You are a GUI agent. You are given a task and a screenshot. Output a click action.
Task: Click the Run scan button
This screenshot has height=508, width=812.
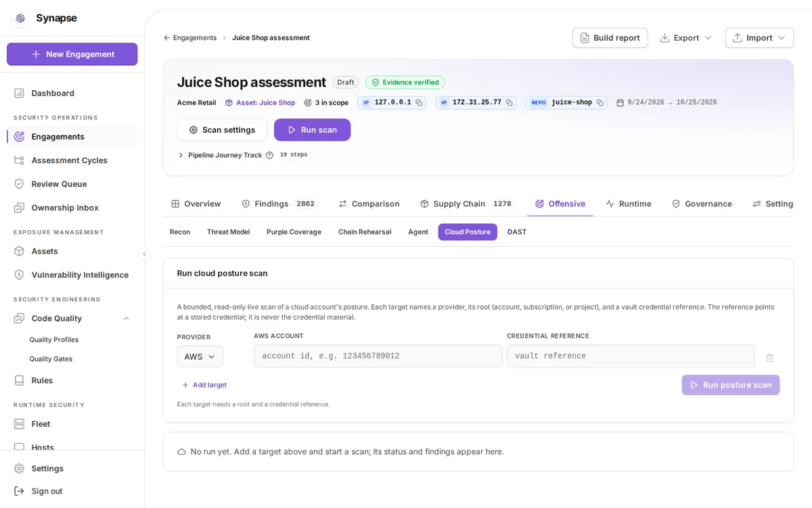coord(312,129)
